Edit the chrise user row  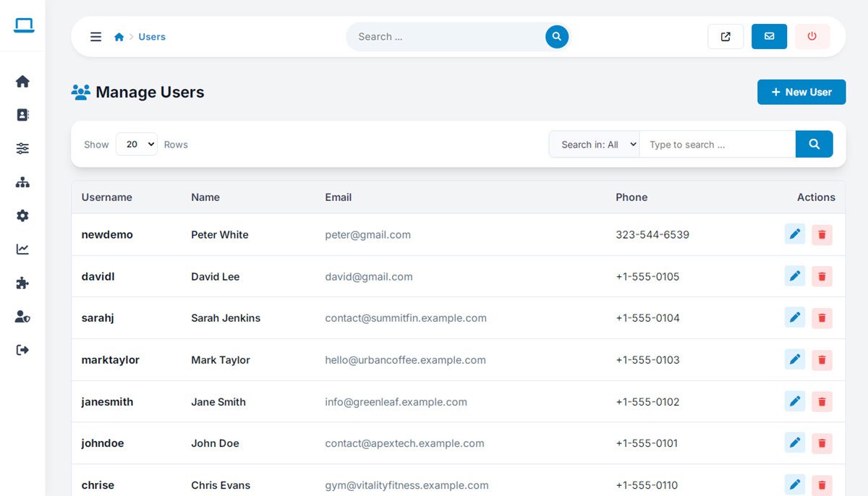(795, 484)
